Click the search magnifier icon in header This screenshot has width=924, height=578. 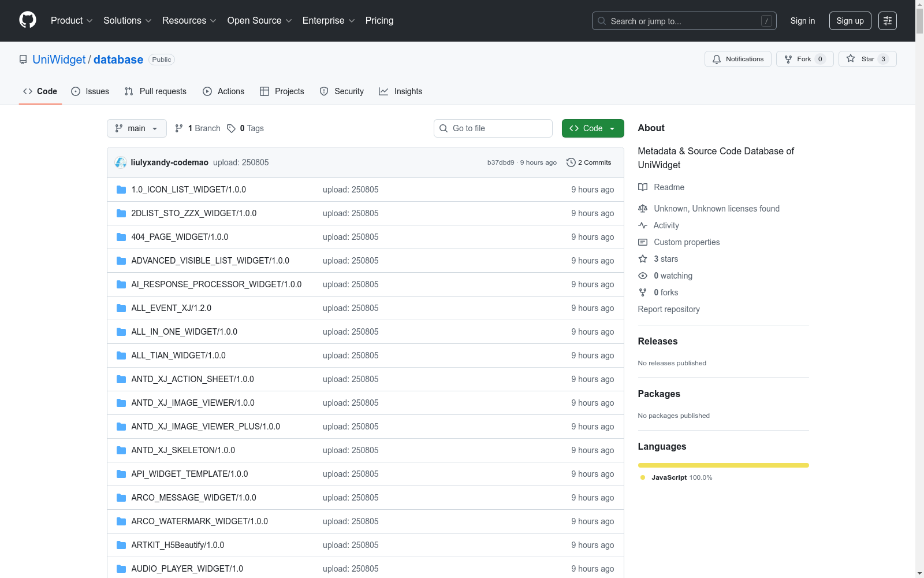tap(602, 21)
